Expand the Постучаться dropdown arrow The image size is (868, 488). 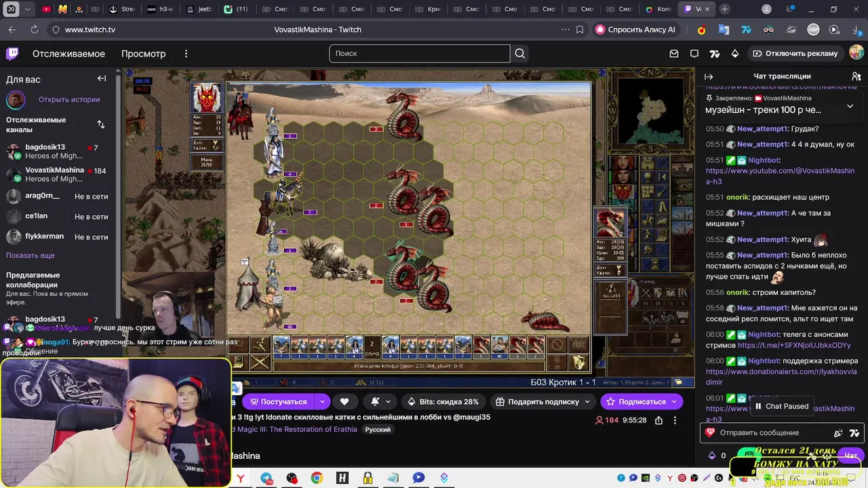(x=322, y=402)
